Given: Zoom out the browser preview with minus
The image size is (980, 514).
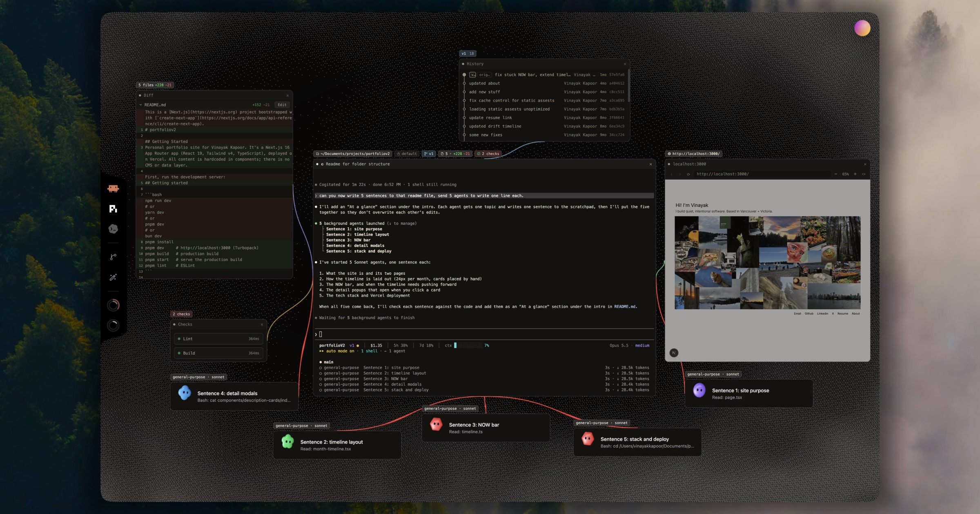Looking at the screenshot, I should coord(835,174).
